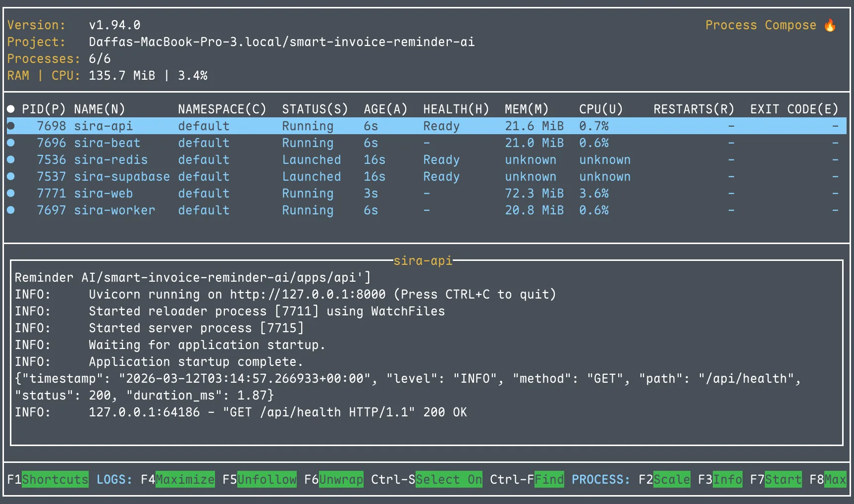The height and width of the screenshot is (504, 854).
Task: Enable Select On with Ctrl-S
Action: 448,479
